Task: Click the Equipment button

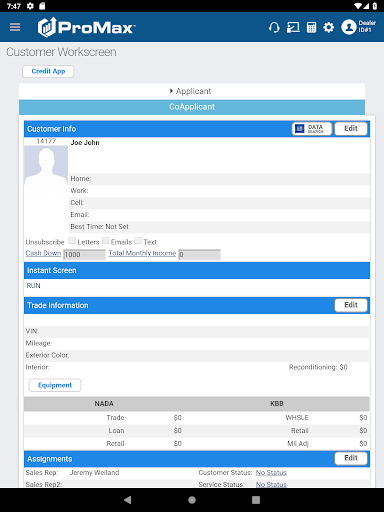Action: (x=55, y=385)
